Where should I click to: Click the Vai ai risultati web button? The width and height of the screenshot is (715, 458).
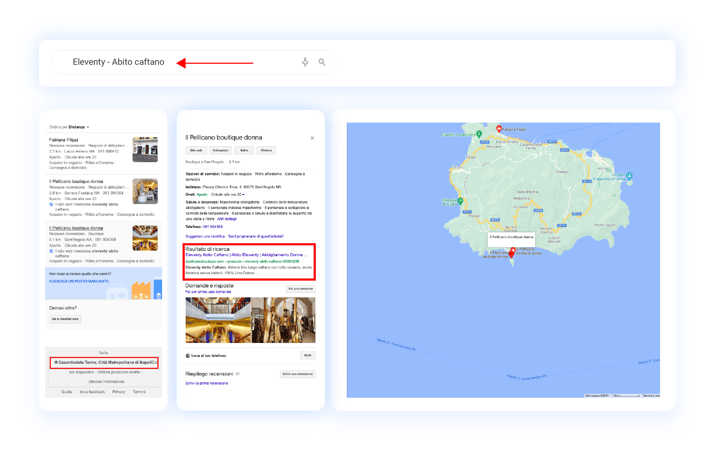[x=65, y=319]
